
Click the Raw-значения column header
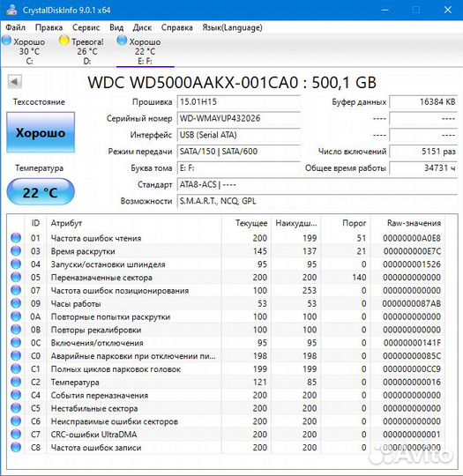(414, 223)
